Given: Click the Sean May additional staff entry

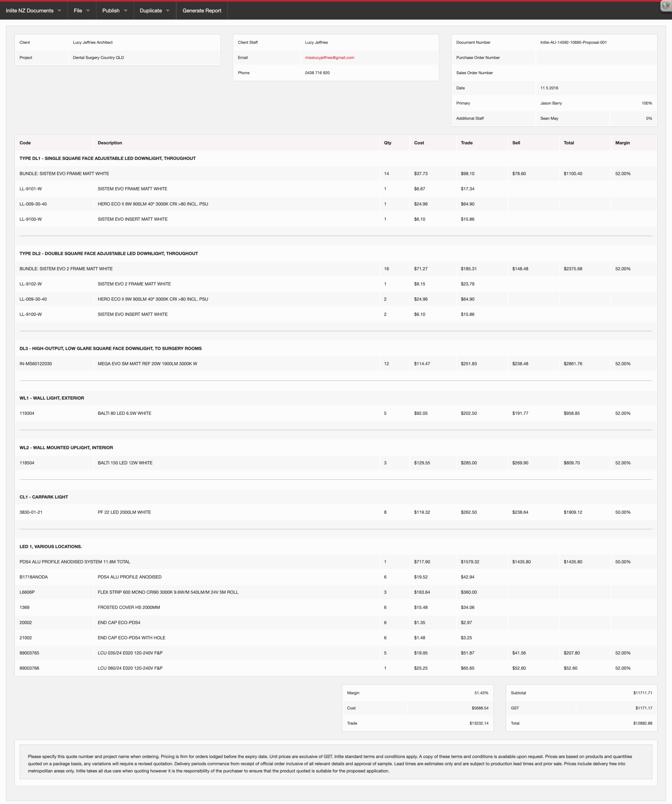Looking at the screenshot, I should (549, 118).
